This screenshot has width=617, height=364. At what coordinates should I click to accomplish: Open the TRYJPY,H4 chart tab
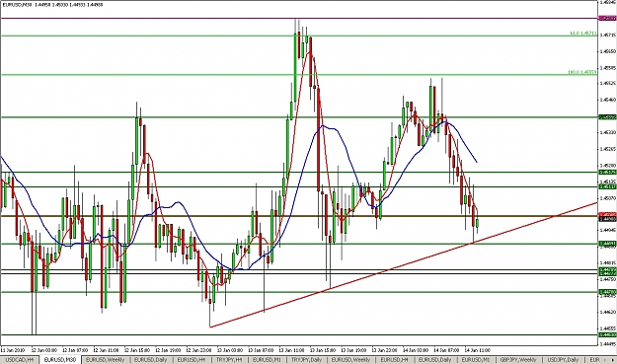coord(229,360)
